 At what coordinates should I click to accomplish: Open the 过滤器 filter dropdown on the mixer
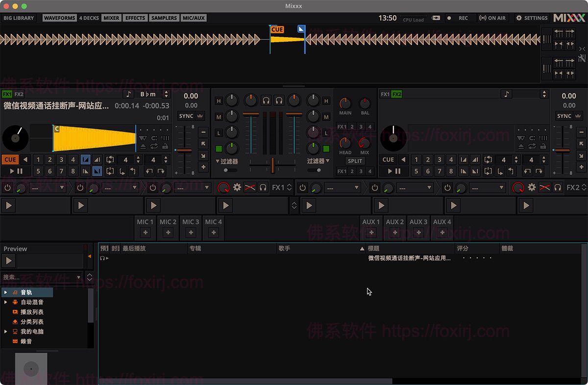[x=222, y=162]
